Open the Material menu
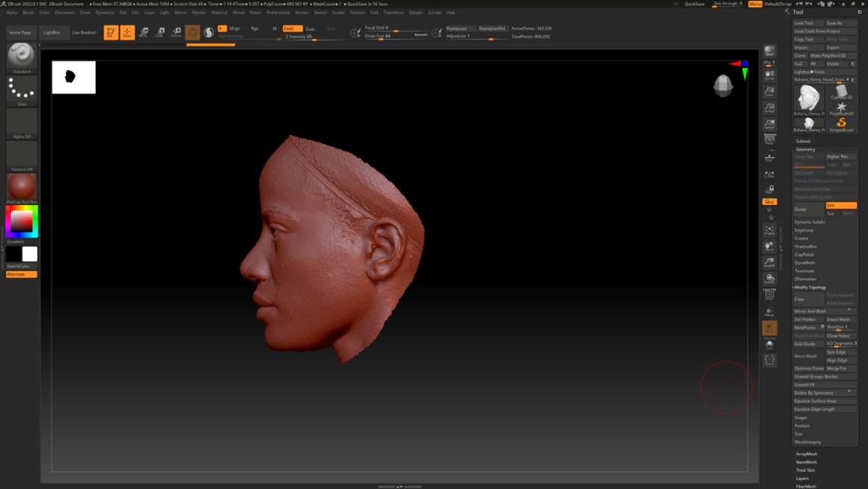 219,12
